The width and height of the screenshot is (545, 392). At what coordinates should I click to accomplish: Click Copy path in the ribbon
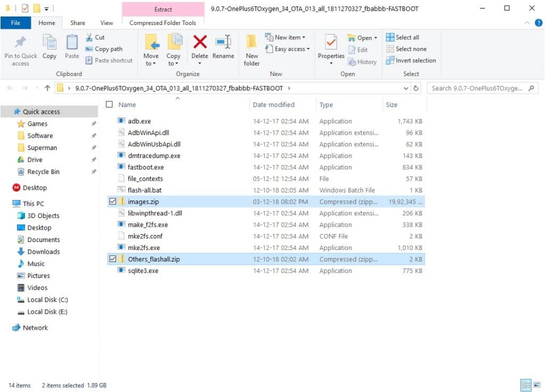click(104, 49)
